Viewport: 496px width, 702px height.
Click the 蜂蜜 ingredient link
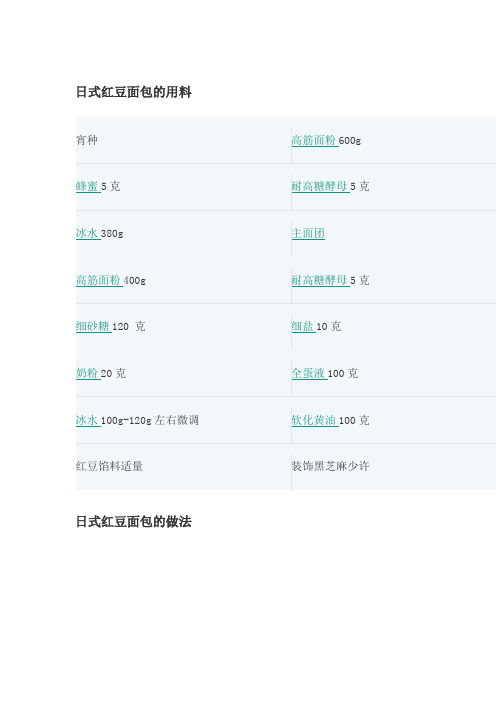[88, 186]
